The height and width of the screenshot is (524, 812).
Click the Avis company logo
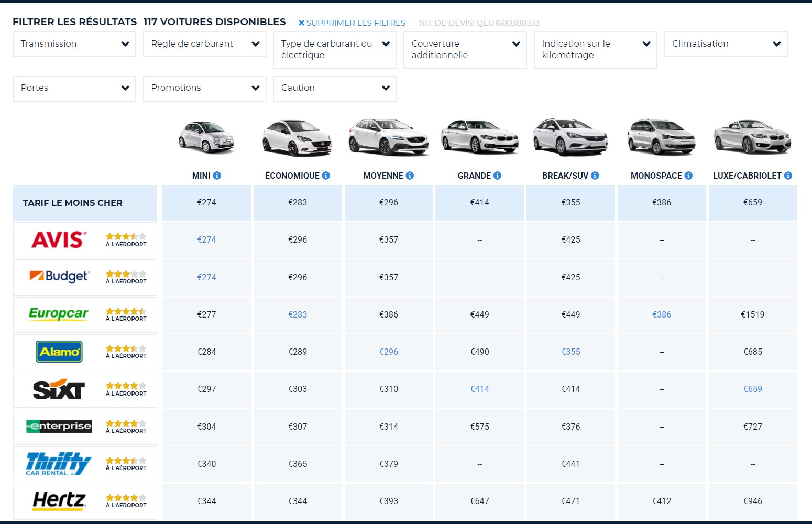point(59,240)
